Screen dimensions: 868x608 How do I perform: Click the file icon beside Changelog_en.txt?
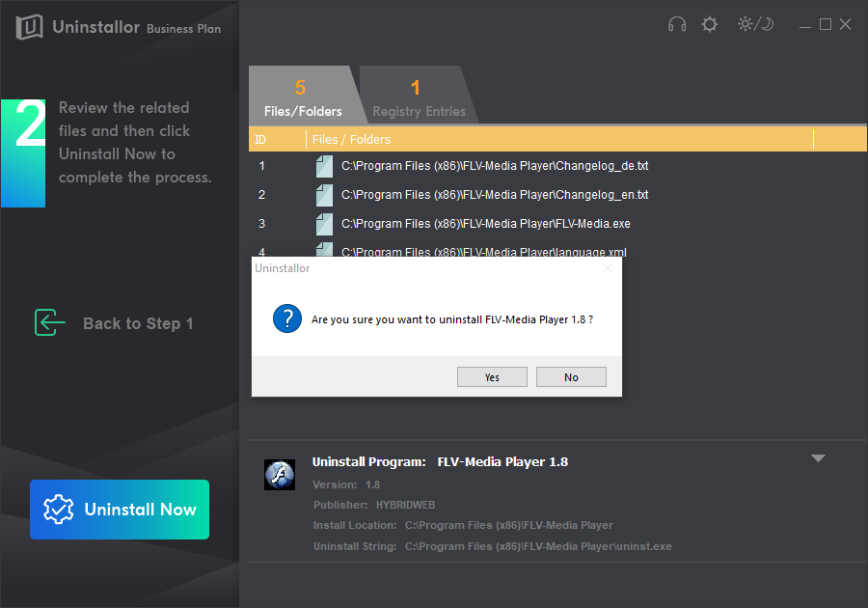click(x=324, y=195)
